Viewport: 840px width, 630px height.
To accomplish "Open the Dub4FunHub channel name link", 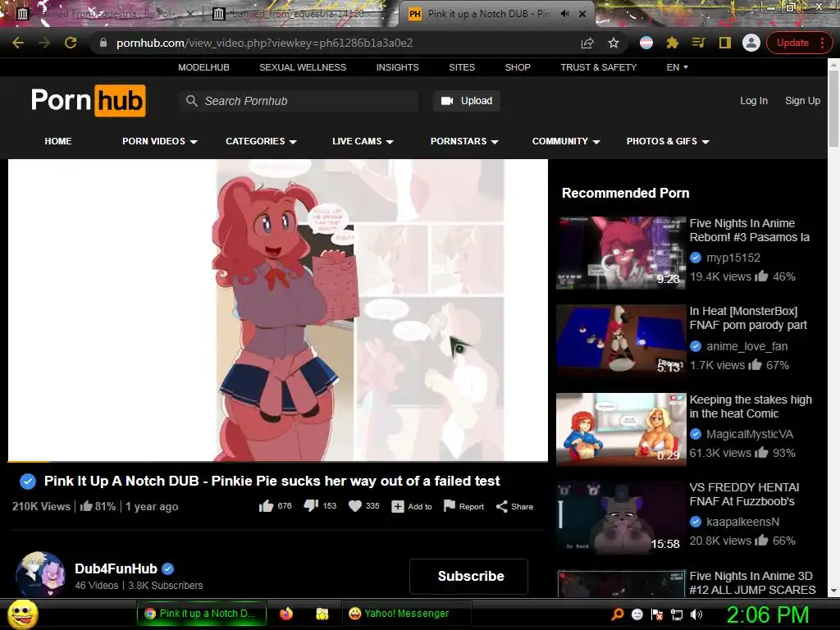I will (x=116, y=568).
